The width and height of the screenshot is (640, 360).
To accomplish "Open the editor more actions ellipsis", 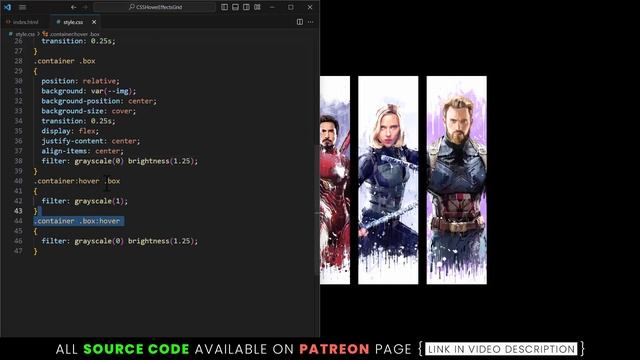I will pyautogui.click(x=311, y=22).
